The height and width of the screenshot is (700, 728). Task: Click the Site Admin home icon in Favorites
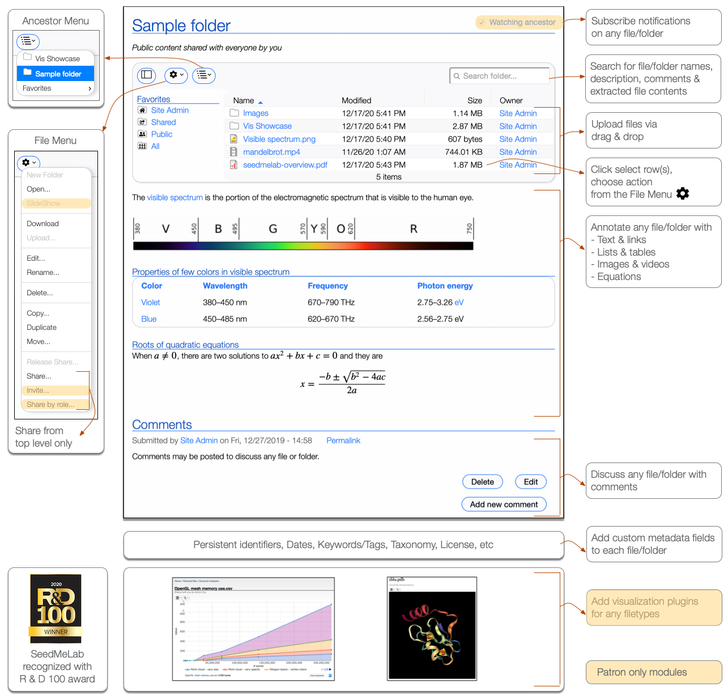pos(142,110)
